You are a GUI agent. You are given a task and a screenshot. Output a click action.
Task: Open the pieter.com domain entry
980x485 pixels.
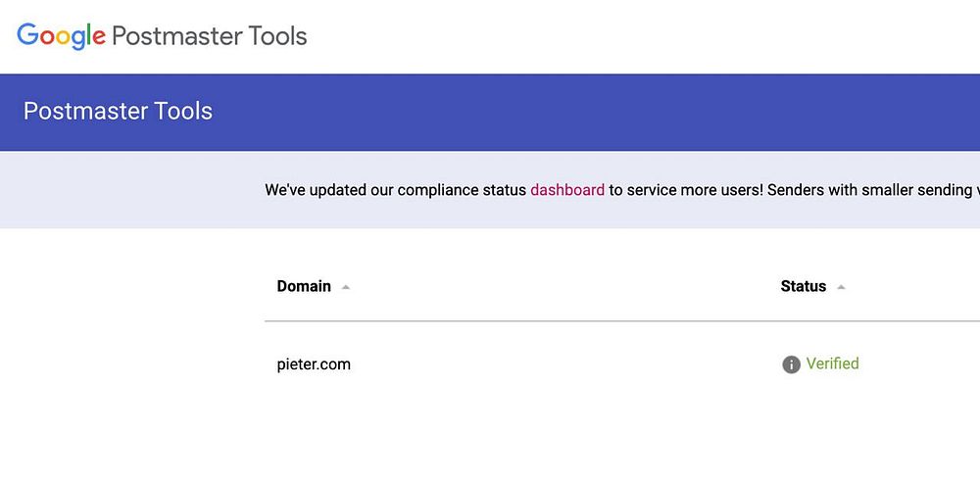[314, 364]
